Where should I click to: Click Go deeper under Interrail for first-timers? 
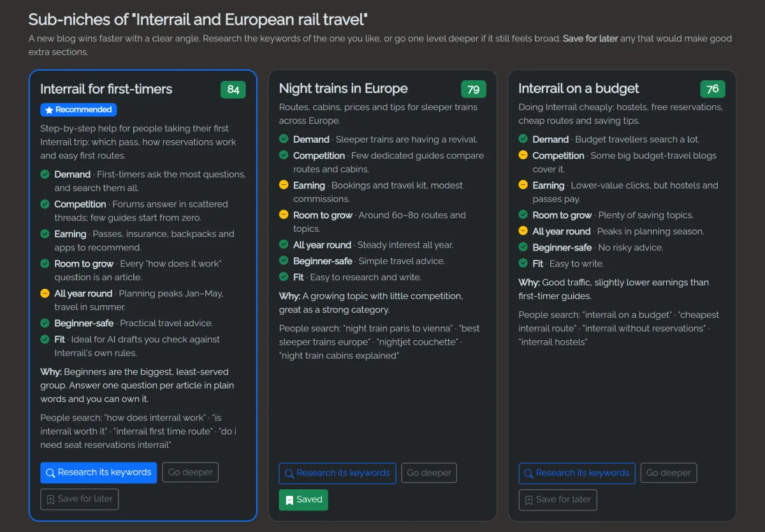190,473
